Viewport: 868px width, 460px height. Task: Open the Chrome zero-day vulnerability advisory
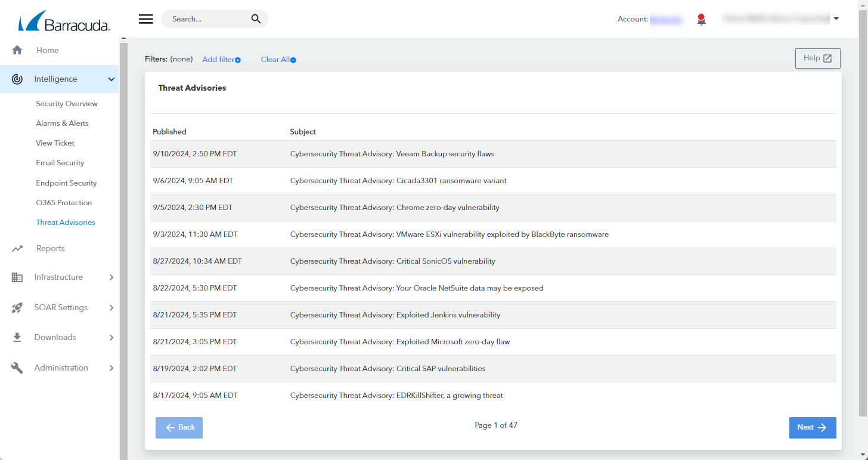(x=395, y=208)
